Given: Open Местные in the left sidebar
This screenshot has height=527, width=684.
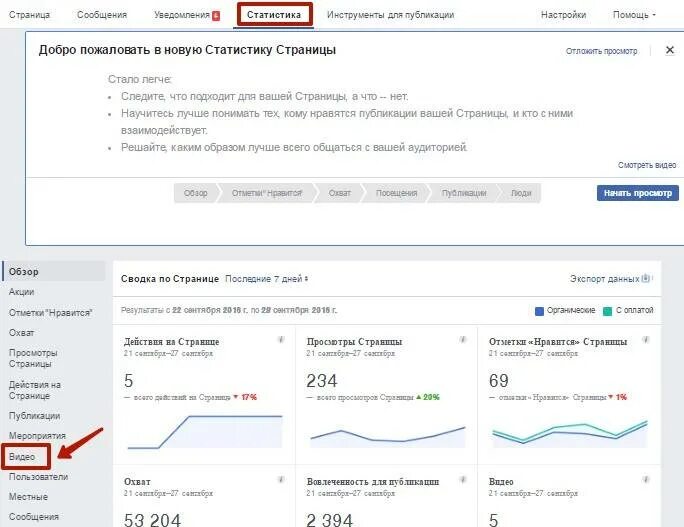Looking at the screenshot, I should click(28, 496).
